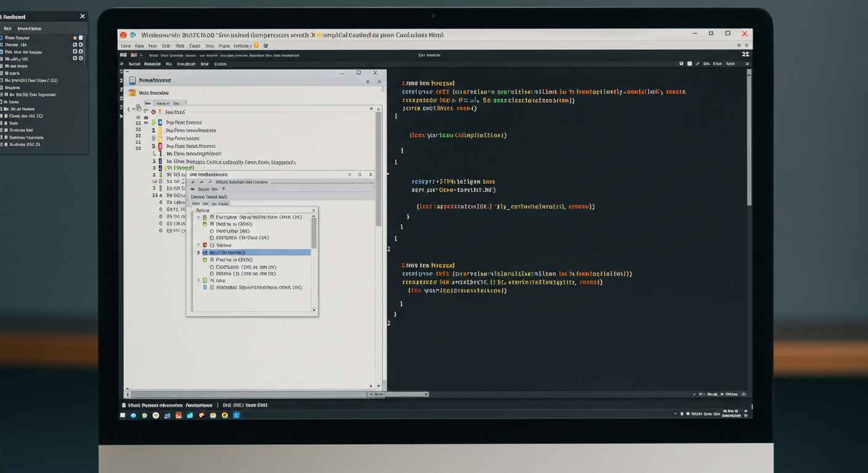Click the fullscreen expand icon above code editor
Viewport: 868px width, 473px height.
[746, 55]
